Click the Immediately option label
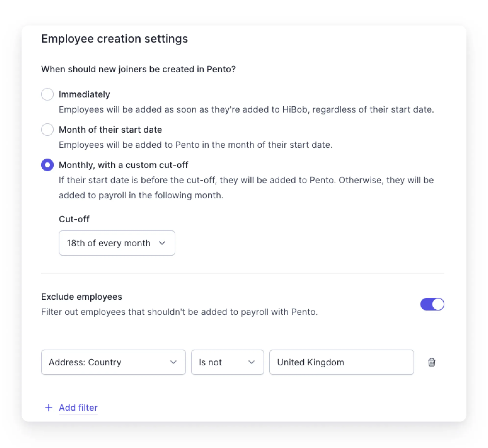The height and width of the screenshot is (448, 488). (84, 94)
